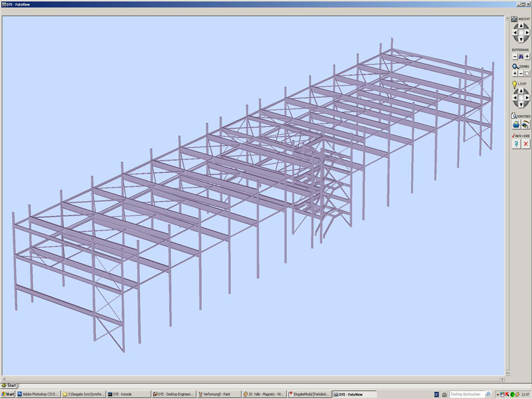This screenshot has height=399, width=532.
Task: Increase distance with Entfernung plus button
Action: tap(527, 57)
